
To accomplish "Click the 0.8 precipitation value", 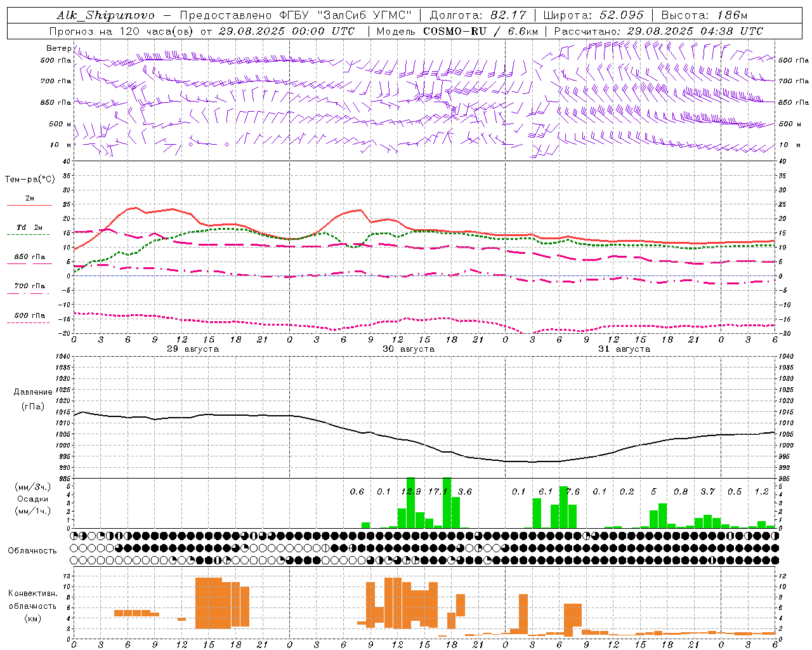I will pyautogui.click(x=681, y=492).
